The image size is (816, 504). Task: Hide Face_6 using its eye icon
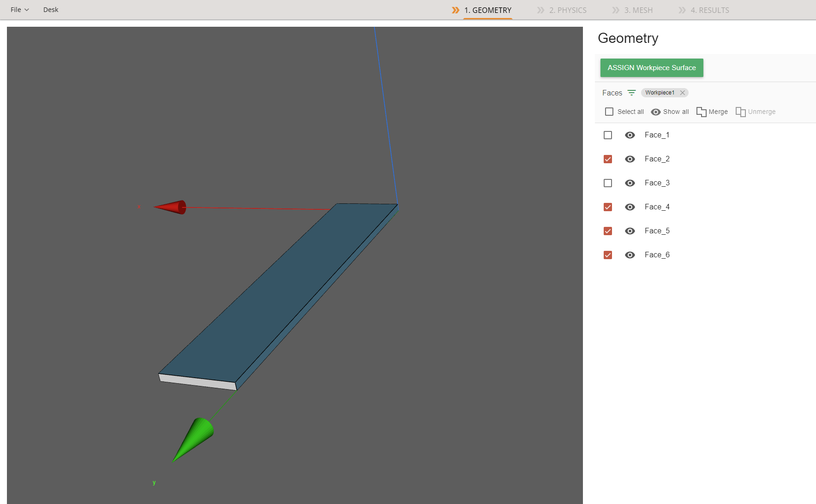tap(630, 255)
